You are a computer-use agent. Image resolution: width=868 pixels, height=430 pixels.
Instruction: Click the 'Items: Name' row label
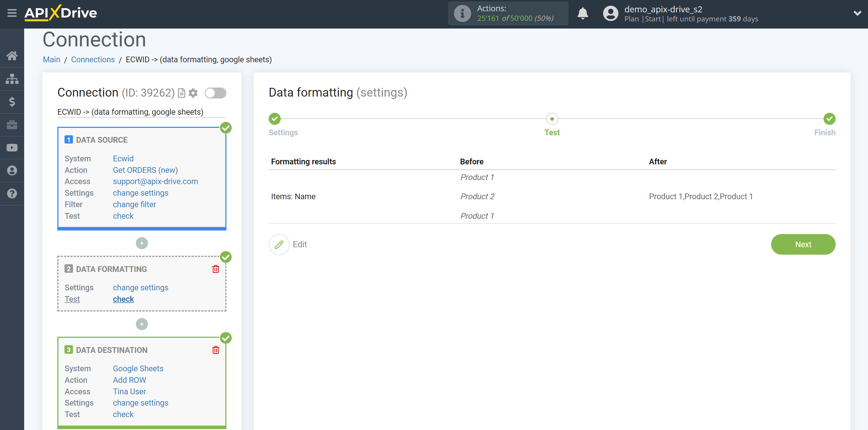(x=293, y=196)
